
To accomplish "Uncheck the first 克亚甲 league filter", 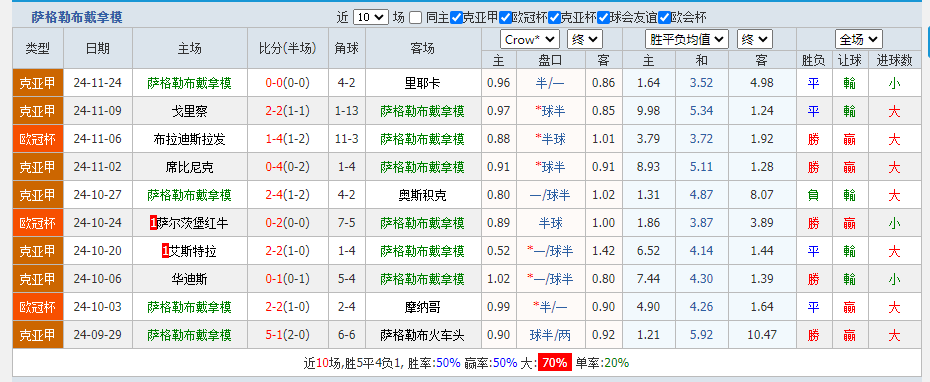I will point(456,17).
